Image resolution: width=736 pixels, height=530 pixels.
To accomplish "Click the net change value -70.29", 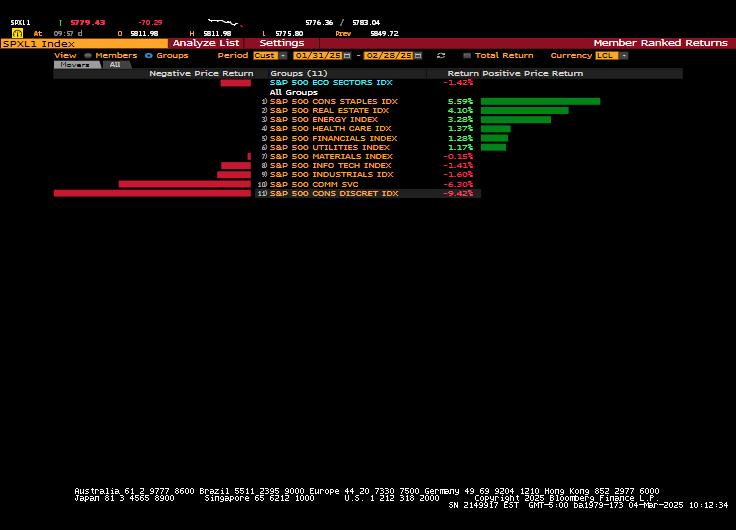I will 150,23.
